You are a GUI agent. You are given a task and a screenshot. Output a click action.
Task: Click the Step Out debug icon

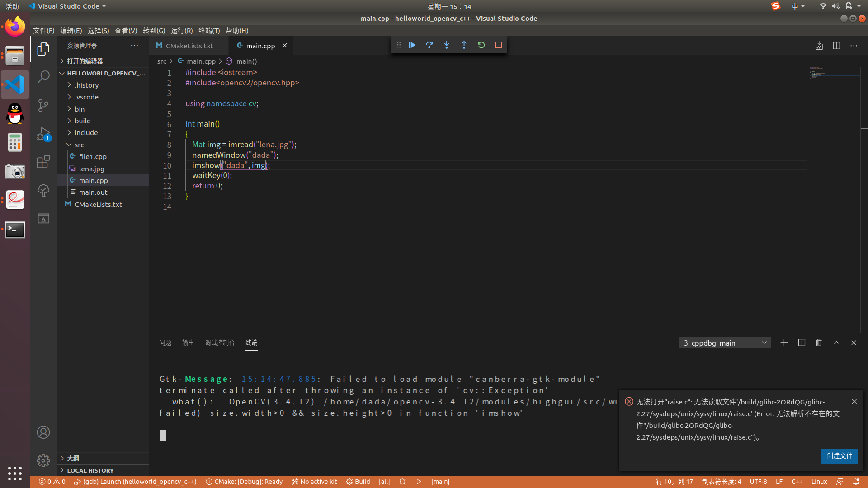pyautogui.click(x=464, y=45)
